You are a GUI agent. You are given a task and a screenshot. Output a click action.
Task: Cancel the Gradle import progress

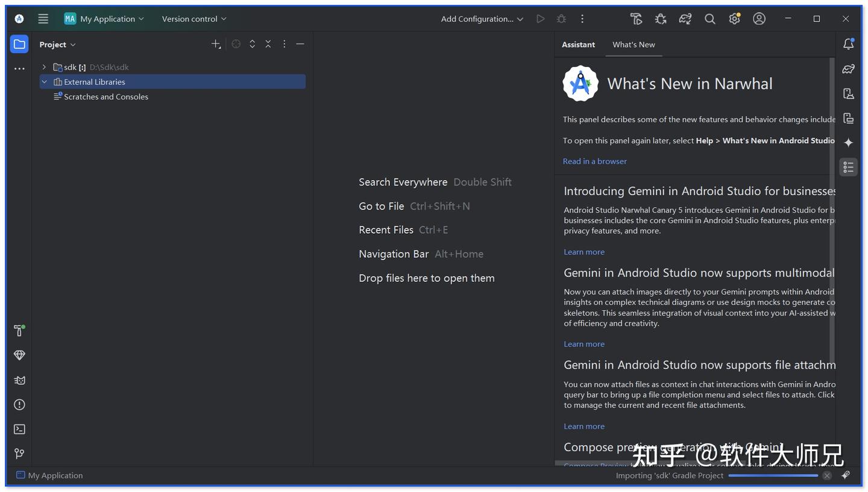(x=827, y=476)
